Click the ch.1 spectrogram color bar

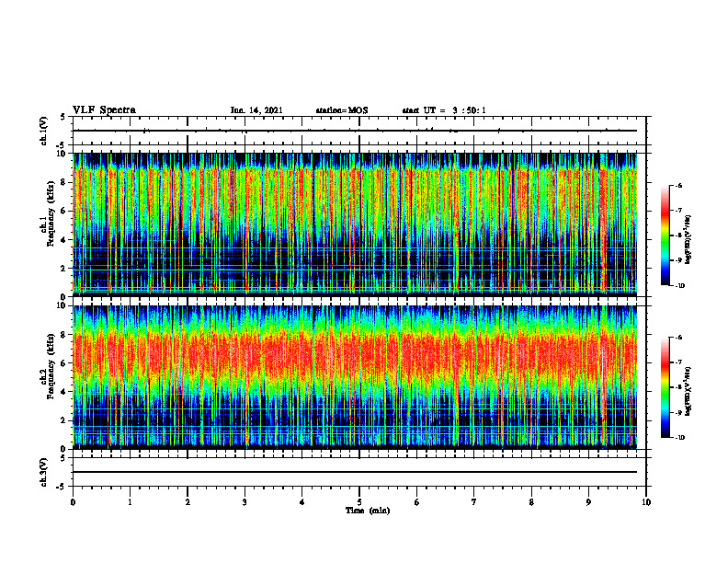[665, 236]
